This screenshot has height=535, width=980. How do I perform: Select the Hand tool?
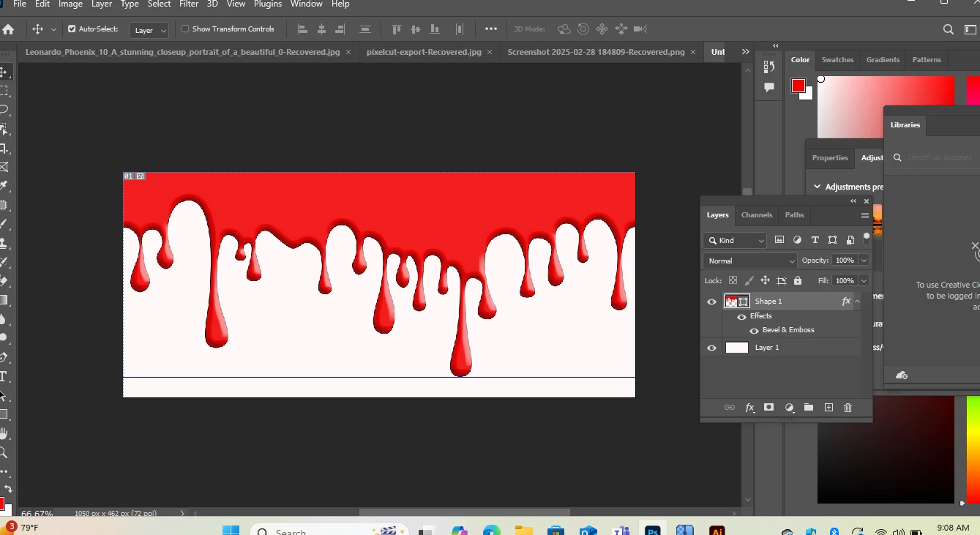tap(4, 433)
